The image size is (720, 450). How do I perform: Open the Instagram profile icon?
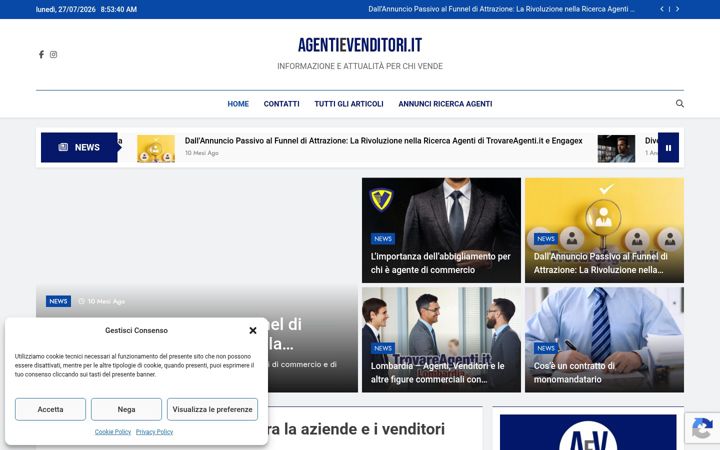point(53,55)
